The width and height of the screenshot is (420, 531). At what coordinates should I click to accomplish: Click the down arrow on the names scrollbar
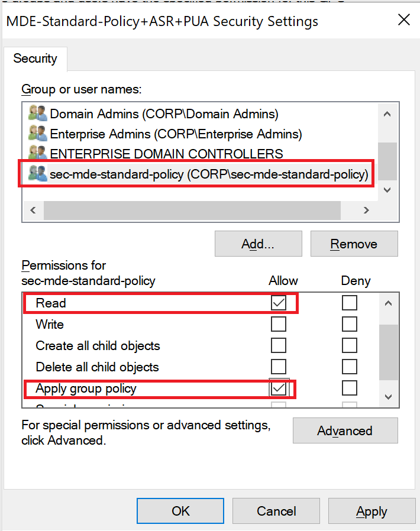[x=387, y=190]
